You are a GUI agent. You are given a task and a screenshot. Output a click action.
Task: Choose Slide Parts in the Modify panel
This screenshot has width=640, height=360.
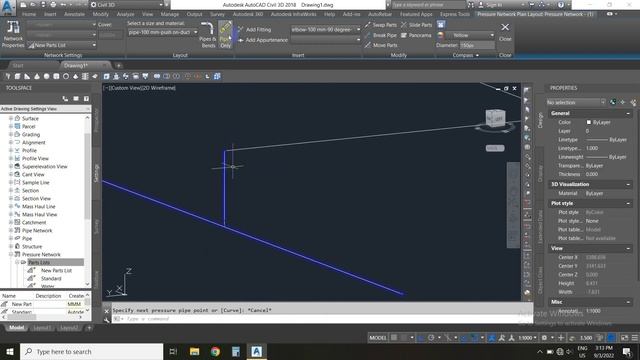pos(416,25)
